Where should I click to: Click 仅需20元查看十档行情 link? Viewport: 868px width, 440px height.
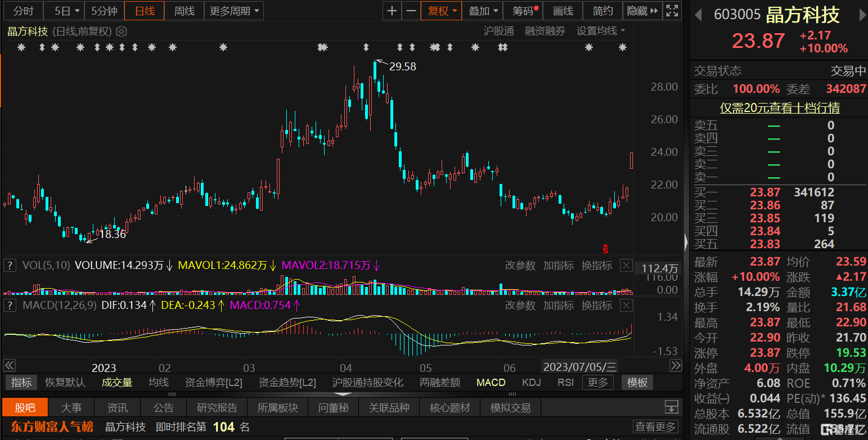click(x=780, y=107)
